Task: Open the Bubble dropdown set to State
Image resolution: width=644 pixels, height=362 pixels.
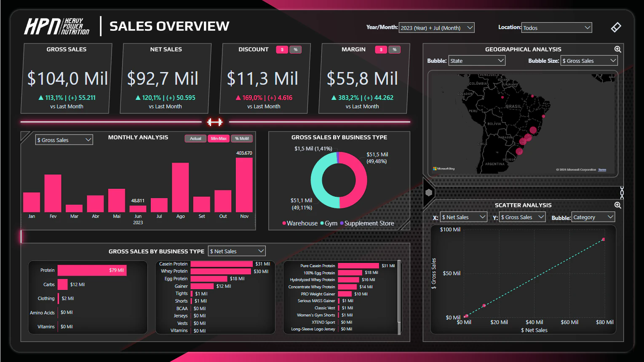Action: 477,61
